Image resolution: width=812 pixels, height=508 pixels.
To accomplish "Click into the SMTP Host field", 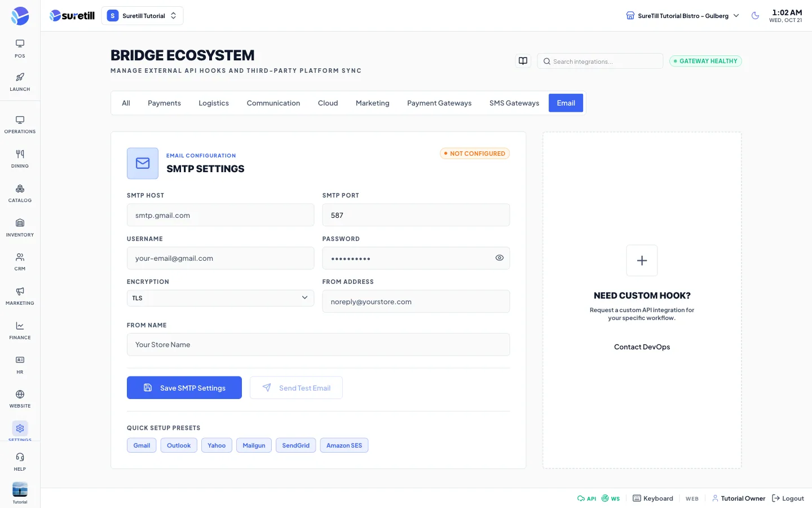I will tap(220, 215).
